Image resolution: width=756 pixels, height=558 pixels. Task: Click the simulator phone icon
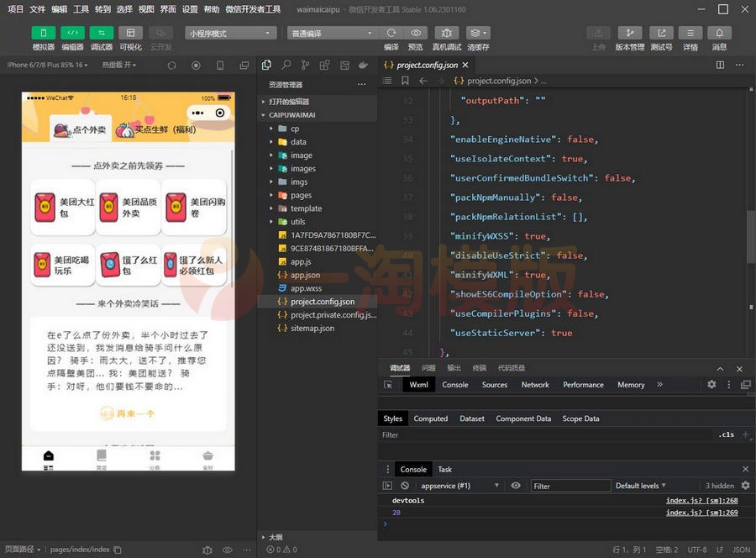click(220, 65)
